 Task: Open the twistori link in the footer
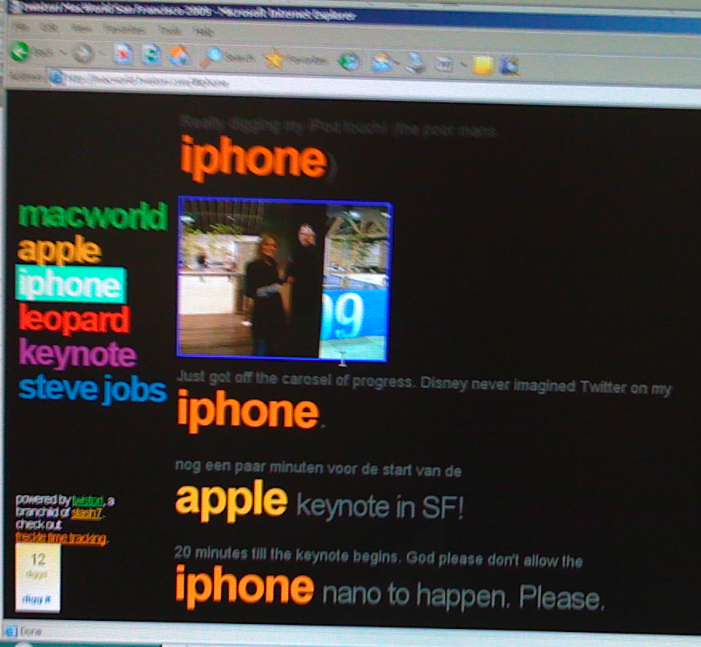click(88, 501)
